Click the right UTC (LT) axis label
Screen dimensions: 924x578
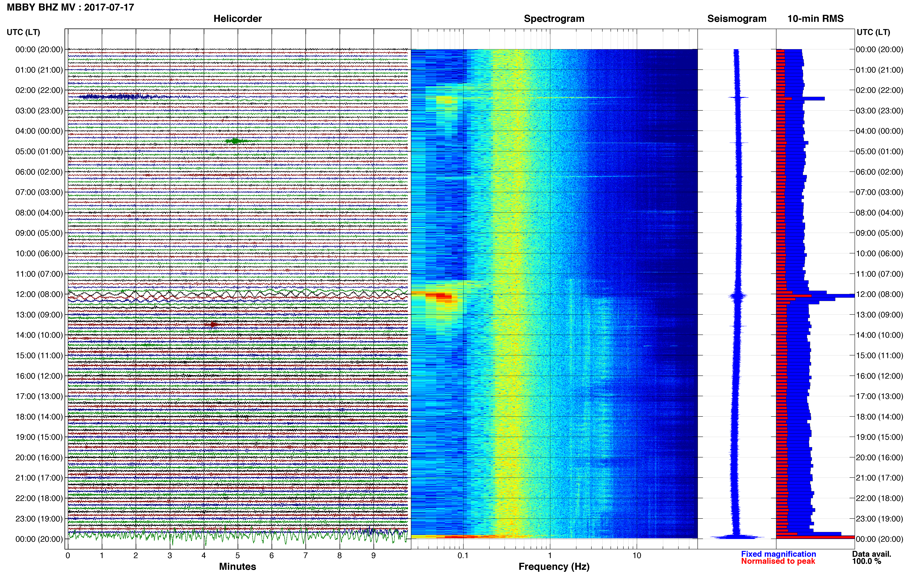[x=873, y=32]
